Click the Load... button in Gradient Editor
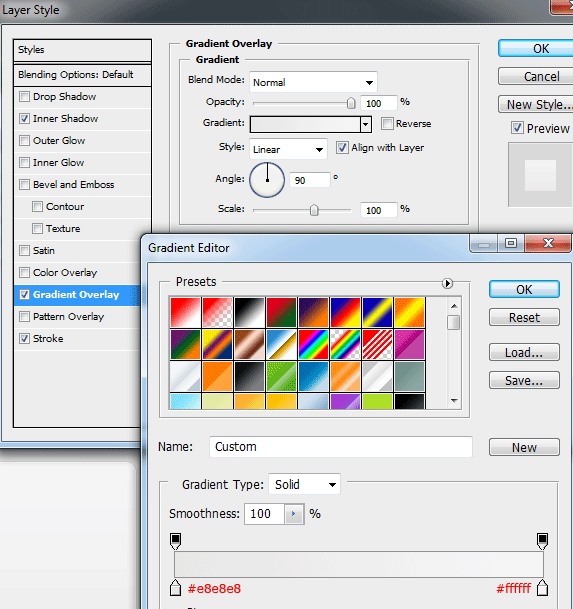 tap(524, 352)
